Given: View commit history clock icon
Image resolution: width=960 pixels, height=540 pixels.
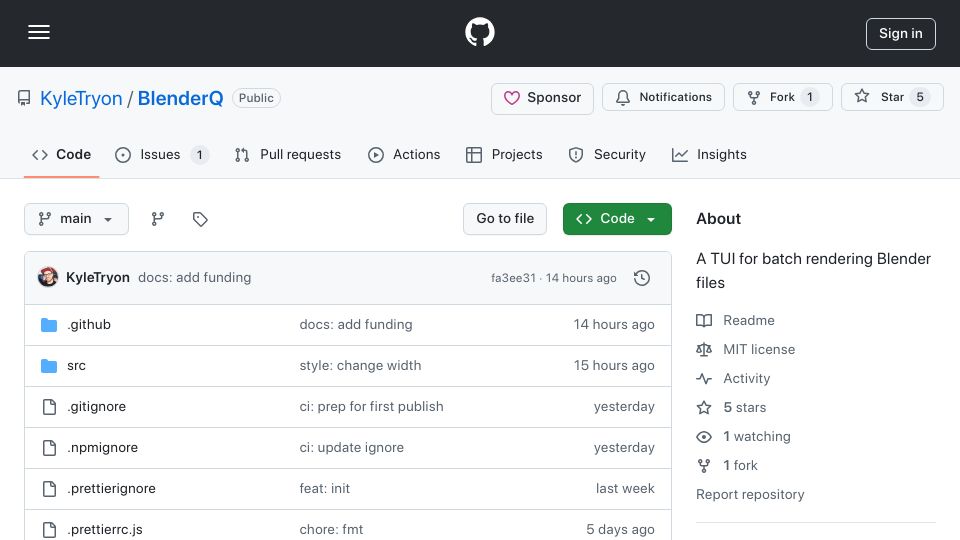Looking at the screenshot, I should [x=642, y=278].
